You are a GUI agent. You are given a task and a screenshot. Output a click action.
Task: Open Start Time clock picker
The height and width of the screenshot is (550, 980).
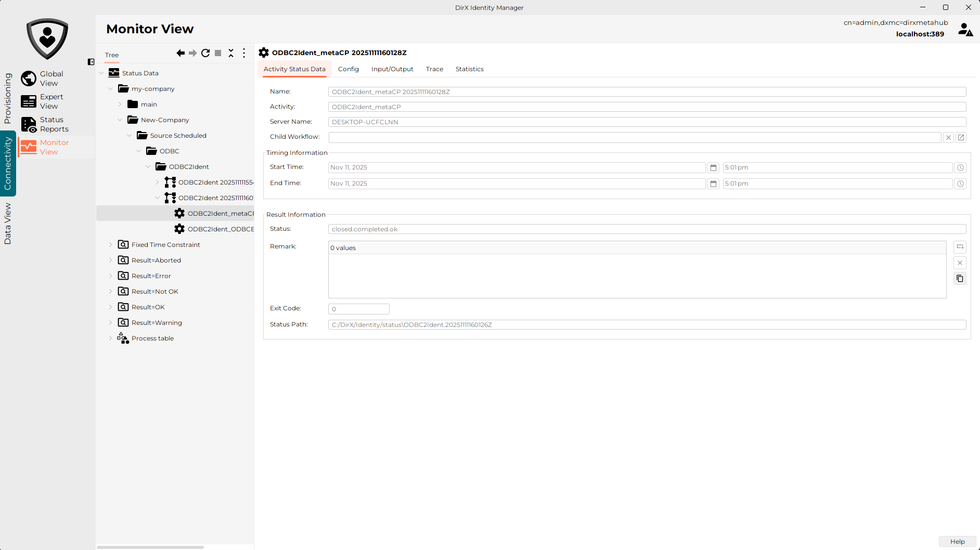pos(961,168)
